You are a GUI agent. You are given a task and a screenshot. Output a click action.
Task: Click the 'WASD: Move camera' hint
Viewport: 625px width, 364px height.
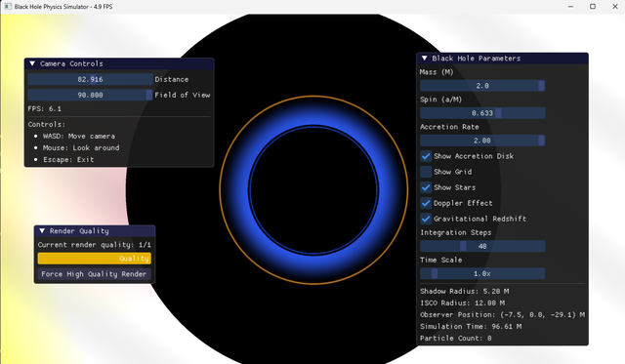click(x=79, y=137)
